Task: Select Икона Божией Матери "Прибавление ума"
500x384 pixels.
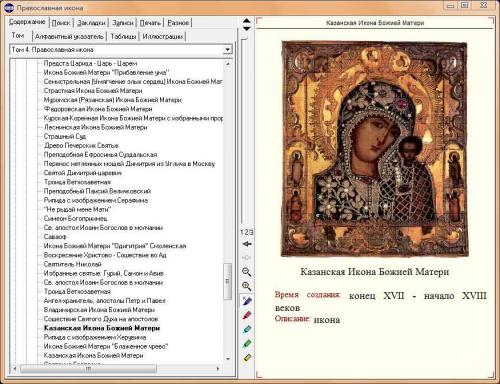Action: click(106, 72)
